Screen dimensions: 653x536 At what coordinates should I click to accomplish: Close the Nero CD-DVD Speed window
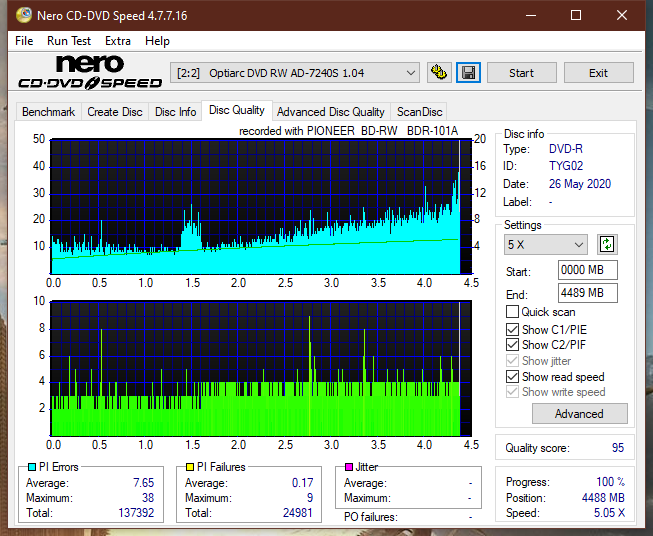point(622,15)
